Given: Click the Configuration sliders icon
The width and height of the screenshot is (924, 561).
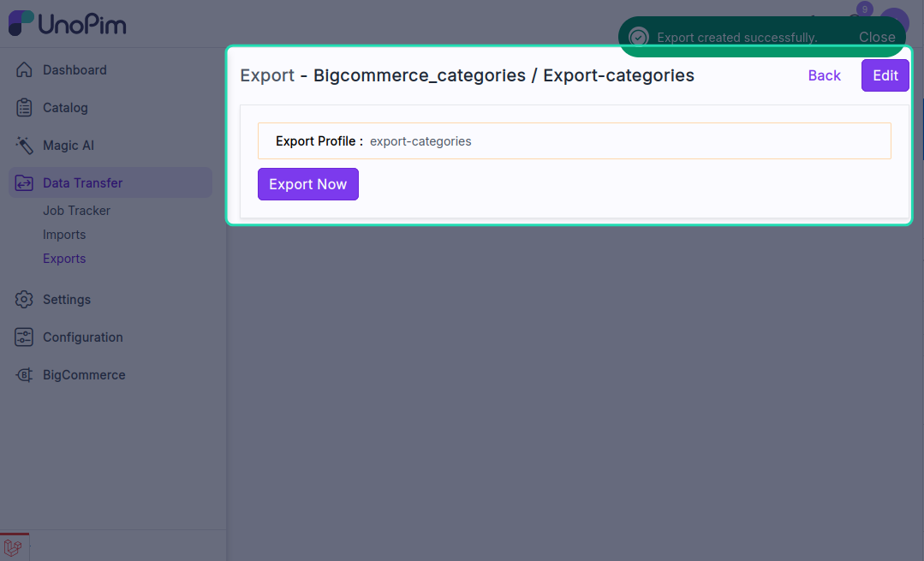Looking at the screenshot, I should click(24, 337).
